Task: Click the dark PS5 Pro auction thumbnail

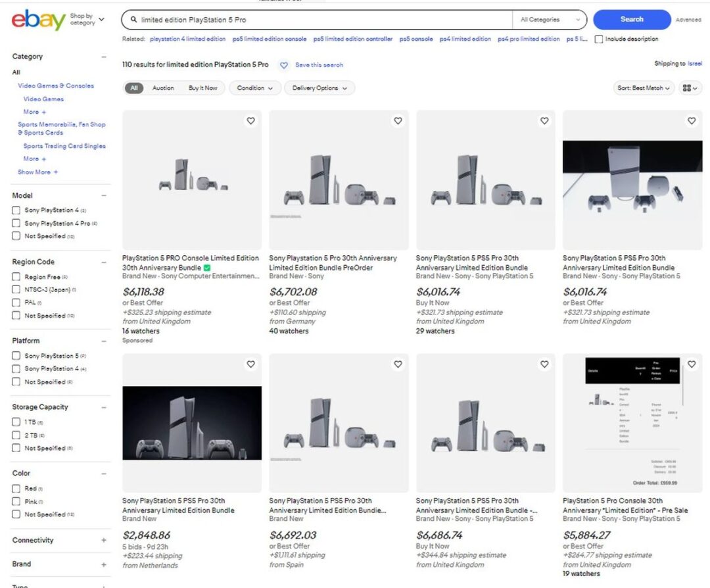Action: (x=192, y=423)
